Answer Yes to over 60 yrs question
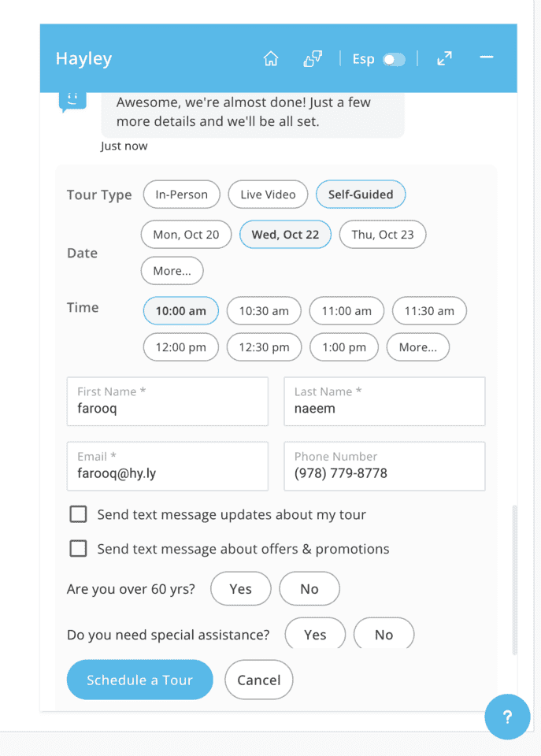This screenshot has height=756, width=541. click(241, 589)
